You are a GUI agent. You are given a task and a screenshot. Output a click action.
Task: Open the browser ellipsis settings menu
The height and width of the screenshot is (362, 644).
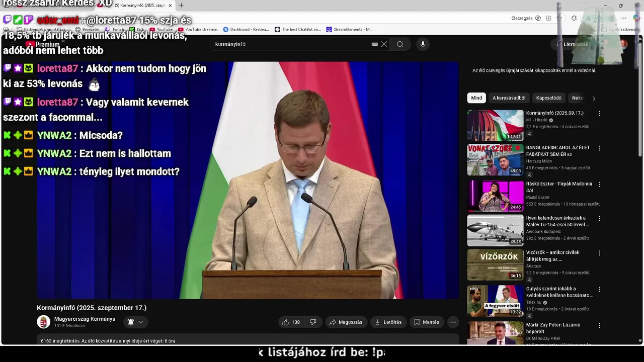click(x=623, y=18)
